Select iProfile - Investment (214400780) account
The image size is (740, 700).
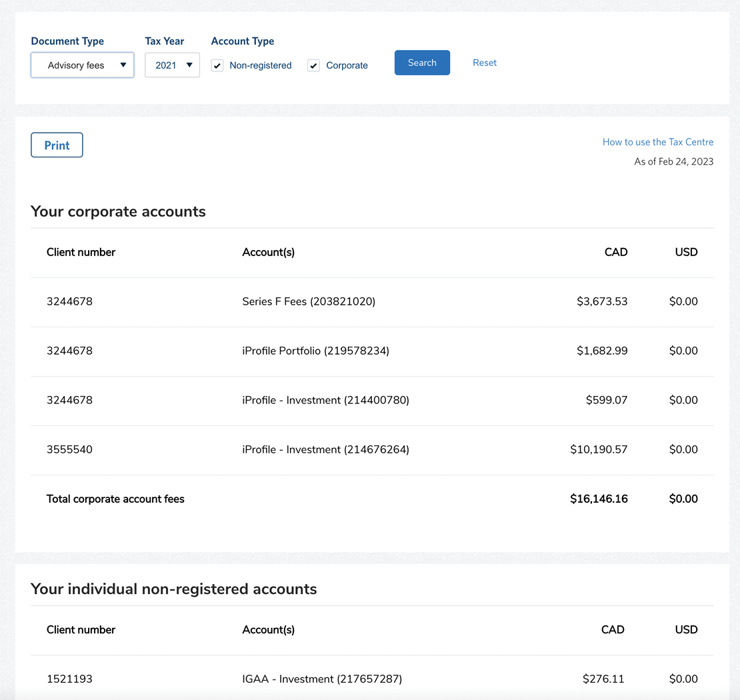click(325, 400)
